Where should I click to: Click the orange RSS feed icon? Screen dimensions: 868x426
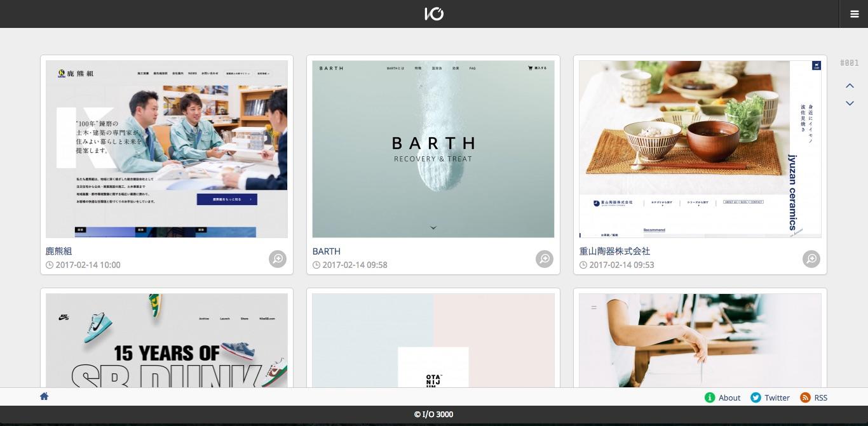[805, 397]
